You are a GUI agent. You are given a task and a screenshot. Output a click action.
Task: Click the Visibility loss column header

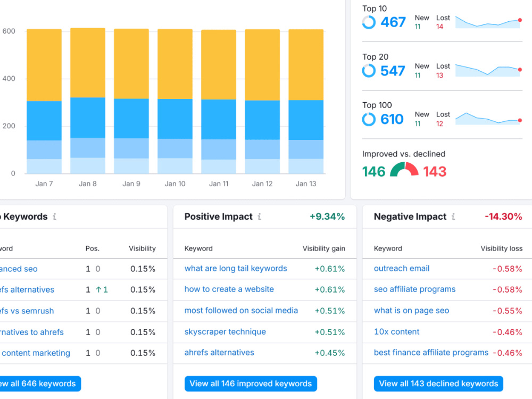pos(502,248)
